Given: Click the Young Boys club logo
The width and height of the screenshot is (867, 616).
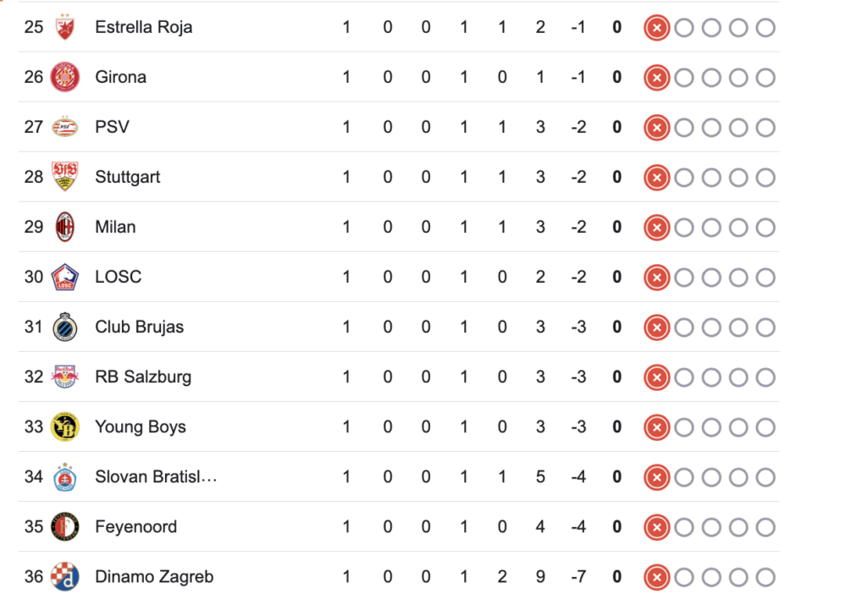Looking at the screenshot, I should (64, 427).
